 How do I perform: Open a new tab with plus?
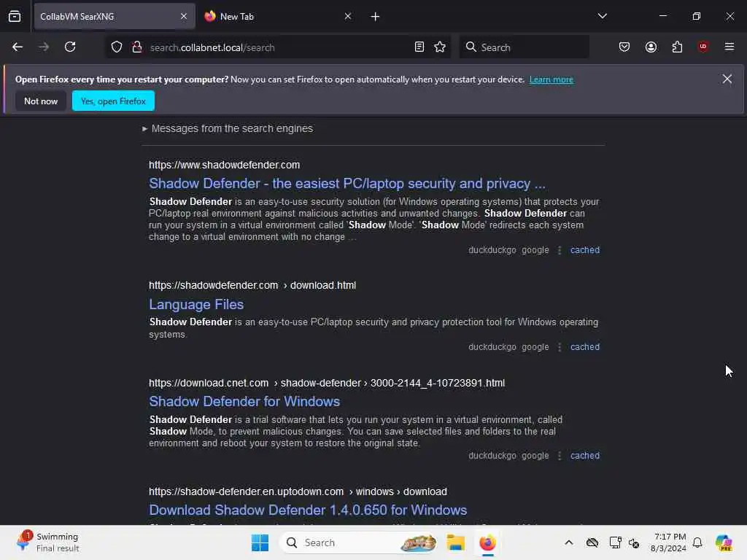coord(375,17)
